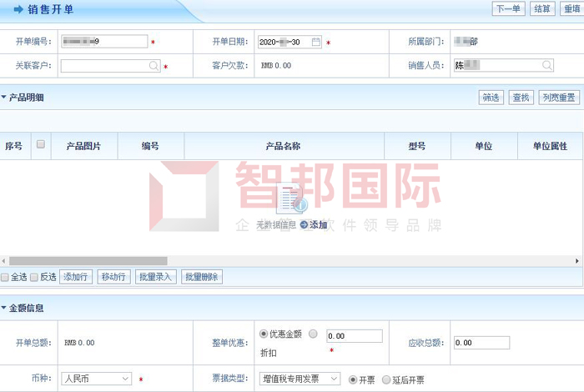Check the 全选 checkbox
The height and width of the screenshot is (392, 584).
pyautogui.click(x=5, y=278)
